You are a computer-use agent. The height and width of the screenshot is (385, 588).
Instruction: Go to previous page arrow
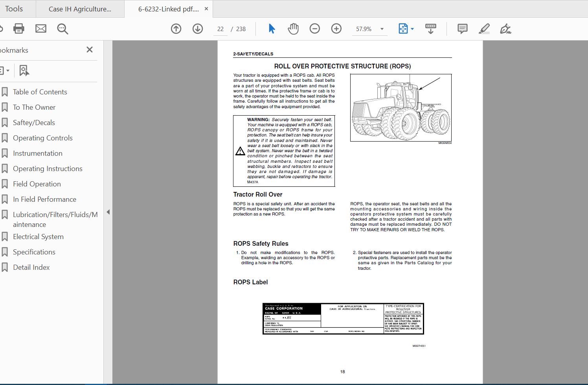coord(176,29)
